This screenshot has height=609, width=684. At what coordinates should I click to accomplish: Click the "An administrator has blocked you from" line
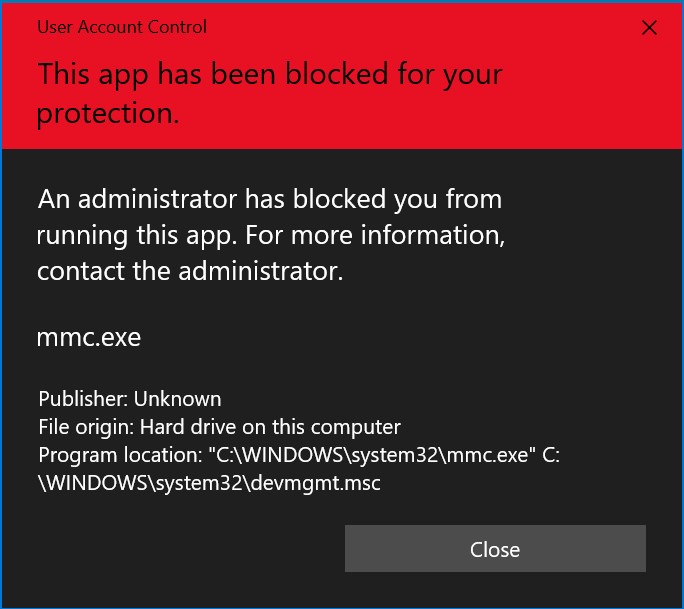[270, 199]
